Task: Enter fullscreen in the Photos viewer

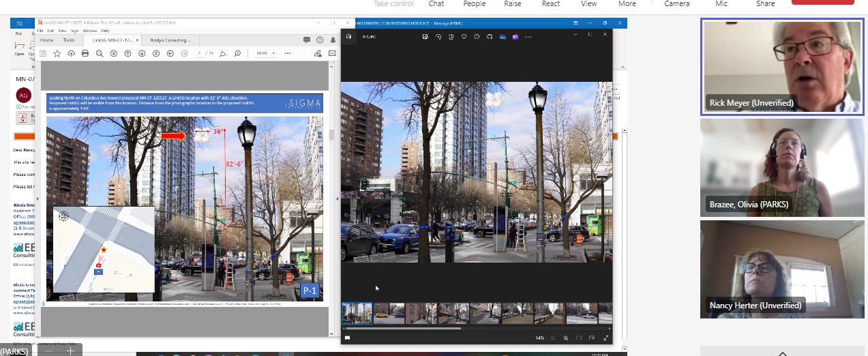Action: [605, 338]
